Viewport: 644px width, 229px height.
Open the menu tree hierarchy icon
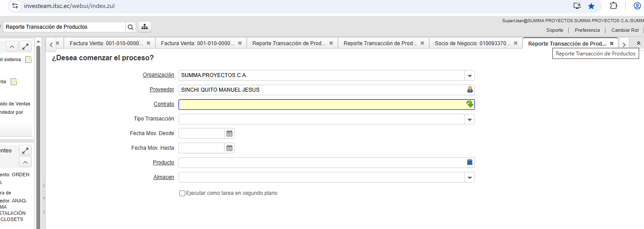pyautogui.click(x=144, y=27)
